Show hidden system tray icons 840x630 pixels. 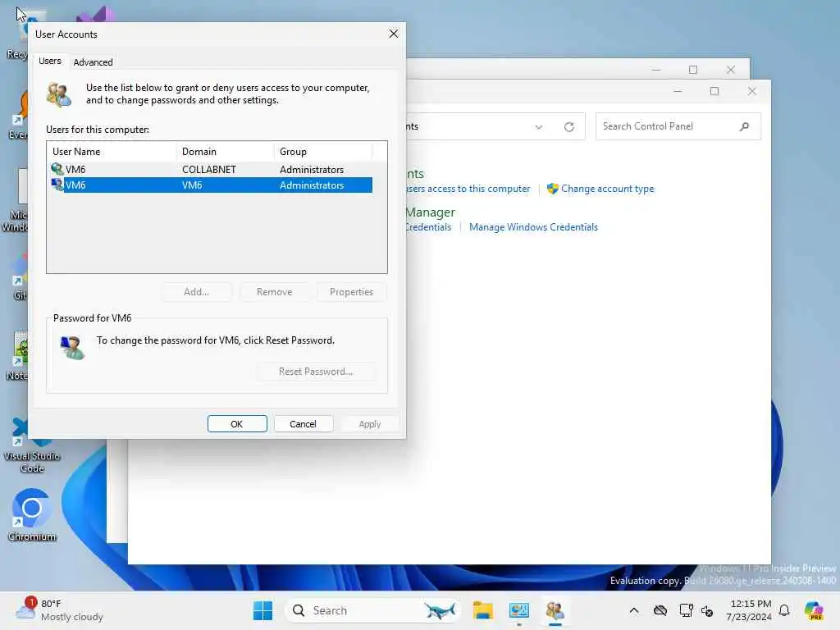coord(634,610)
